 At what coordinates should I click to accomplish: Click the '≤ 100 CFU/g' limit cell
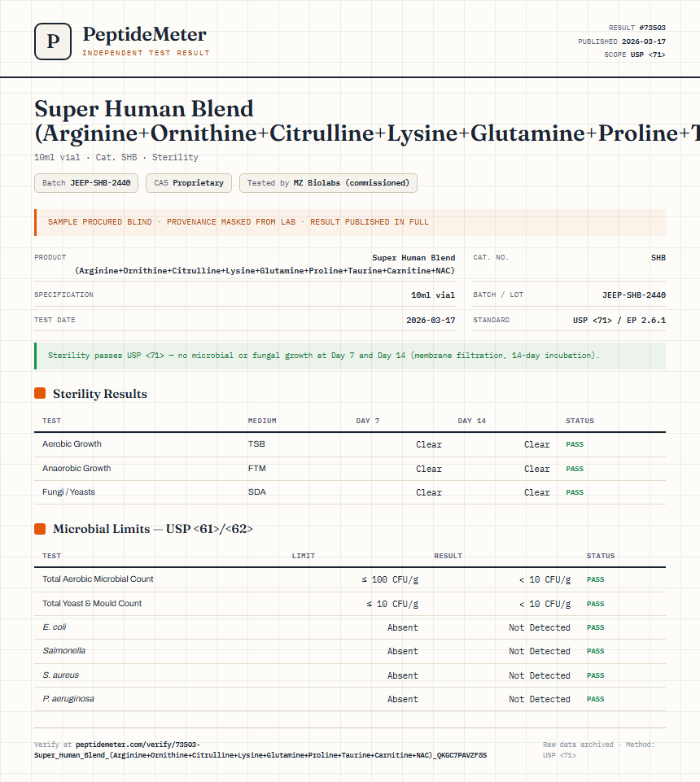390,579
